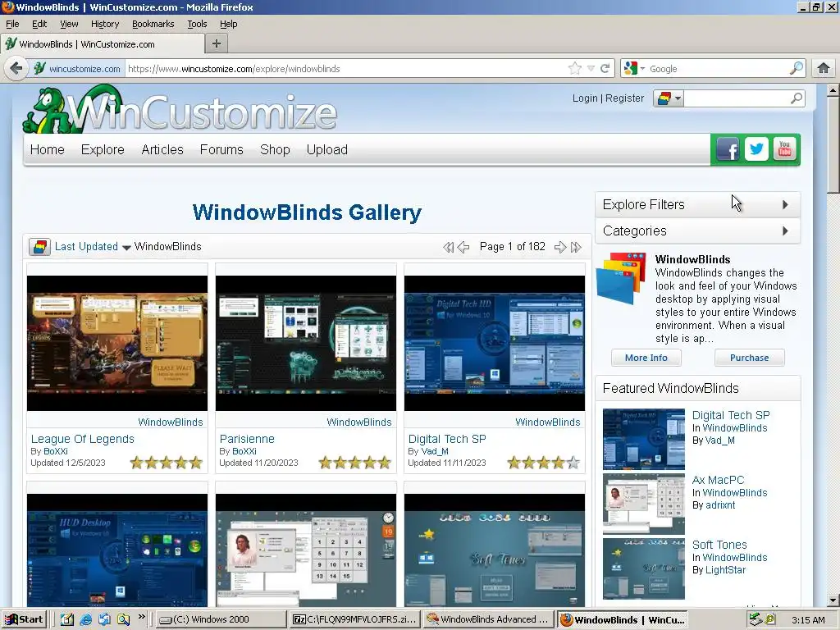Go to the Home nav link

point(47,149)
